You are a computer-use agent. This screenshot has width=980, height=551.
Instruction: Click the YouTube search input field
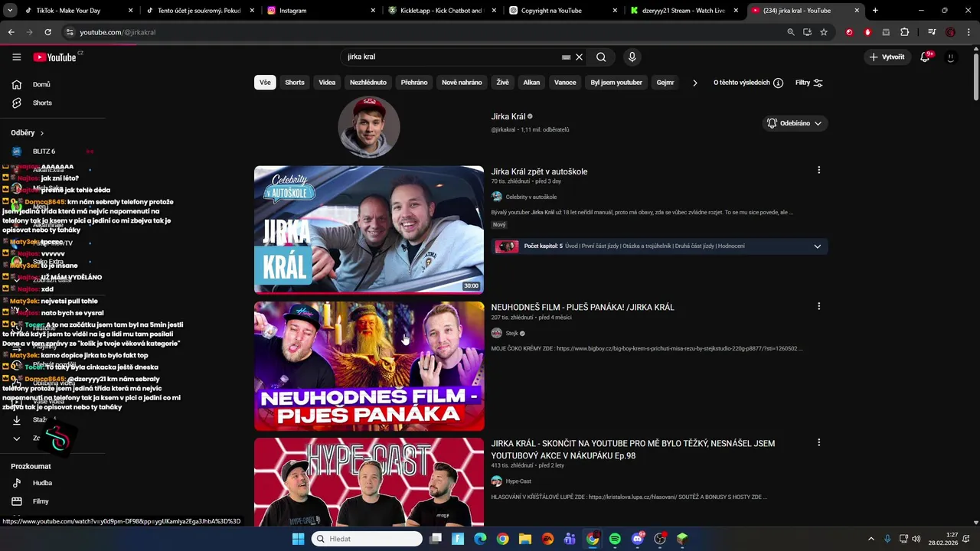(x=452, y=57)
